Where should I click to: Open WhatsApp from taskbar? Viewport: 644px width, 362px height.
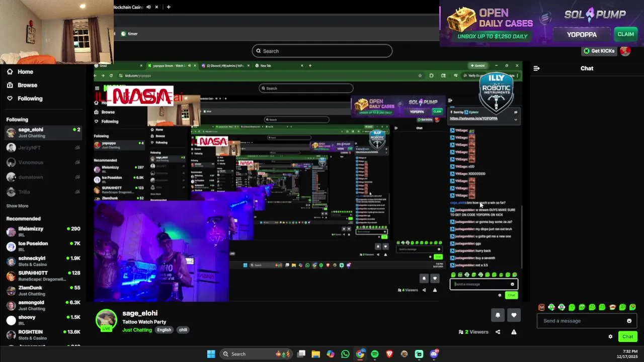(345, 354)
